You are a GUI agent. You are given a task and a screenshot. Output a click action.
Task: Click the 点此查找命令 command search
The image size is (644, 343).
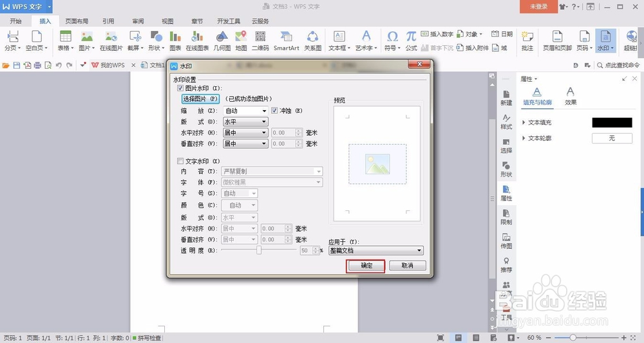coord(618,65)
